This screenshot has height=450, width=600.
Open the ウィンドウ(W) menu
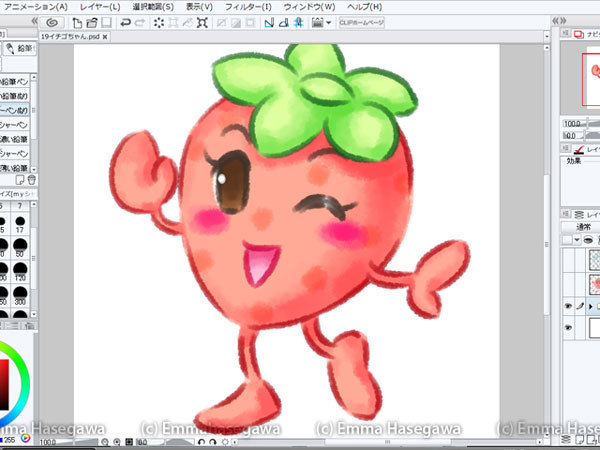[x=310, y=7]
